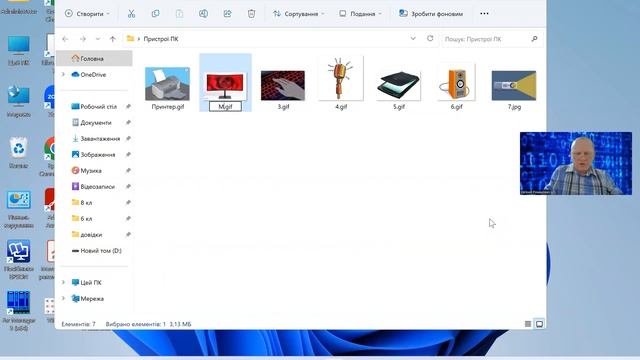Open Музика in sidebar
Viewport: 640px width, 360px height.
[87, 171]
